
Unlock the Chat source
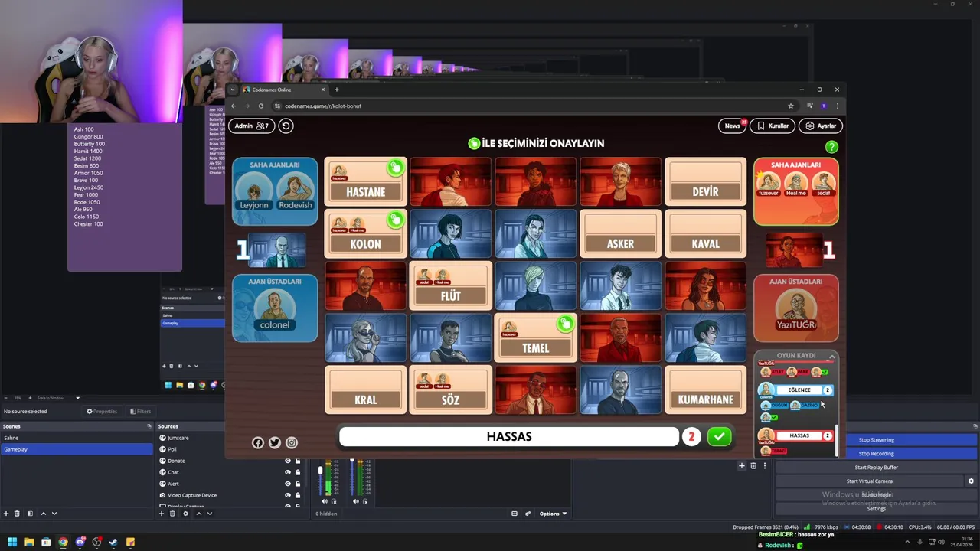pos(297,472)
